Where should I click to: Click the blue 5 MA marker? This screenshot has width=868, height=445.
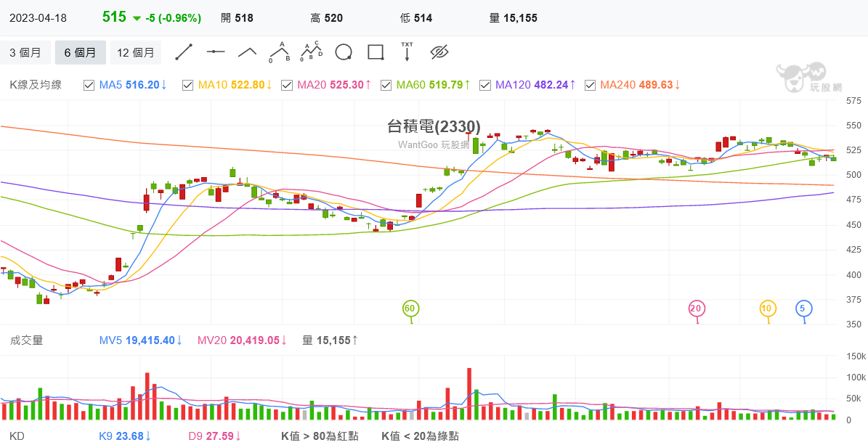(803, 309)
